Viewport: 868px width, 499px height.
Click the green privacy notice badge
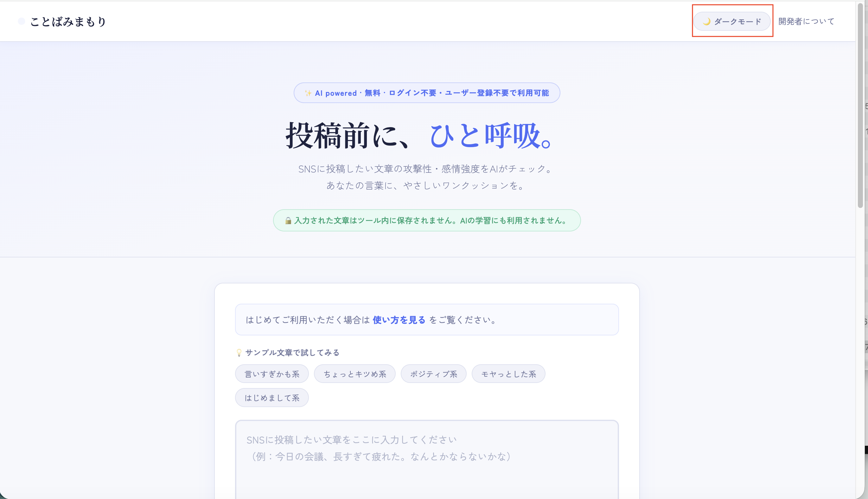[x=427, y=220]
